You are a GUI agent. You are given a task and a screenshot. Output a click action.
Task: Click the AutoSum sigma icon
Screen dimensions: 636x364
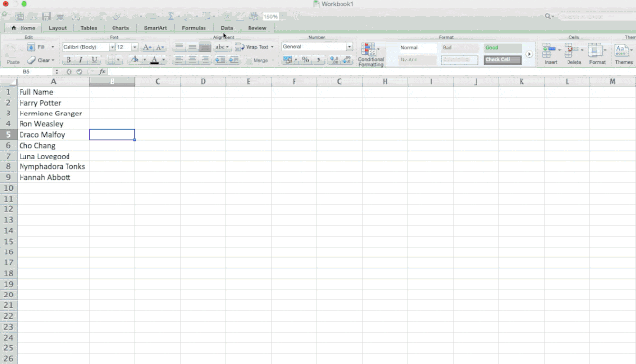171,16
